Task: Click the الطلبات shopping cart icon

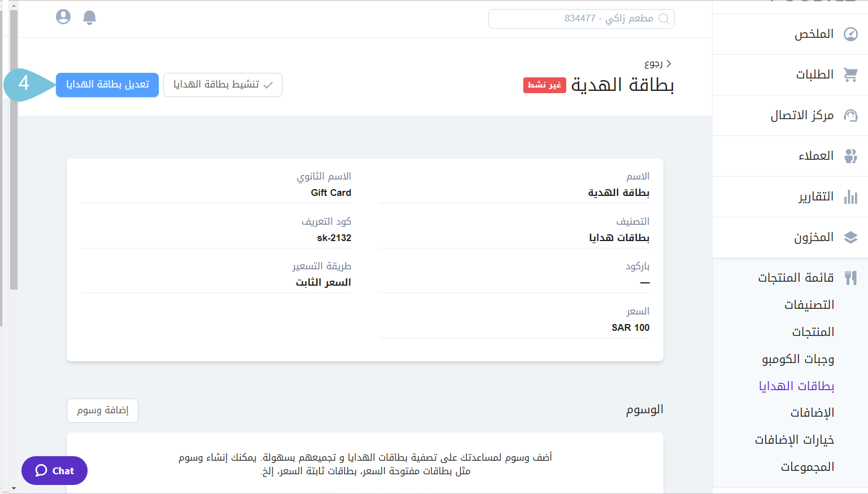Action: point(850,75)
